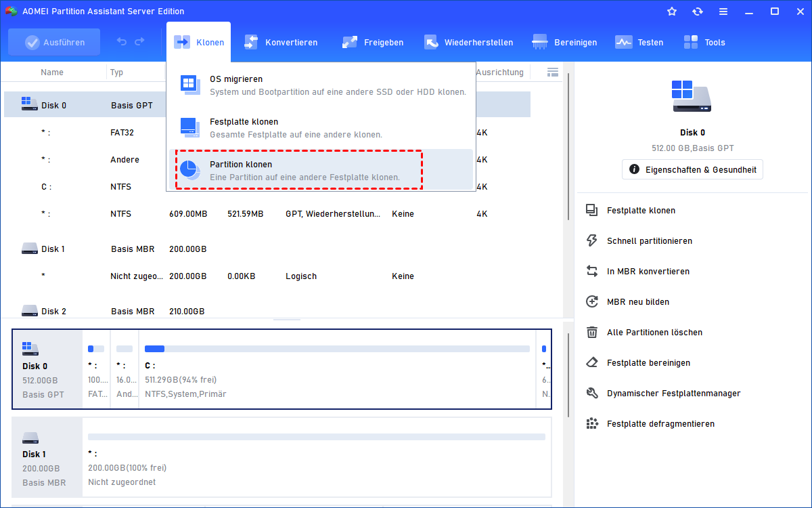Click the column settings list icon
Screen dimensions: 812x508
pos(553,72)
